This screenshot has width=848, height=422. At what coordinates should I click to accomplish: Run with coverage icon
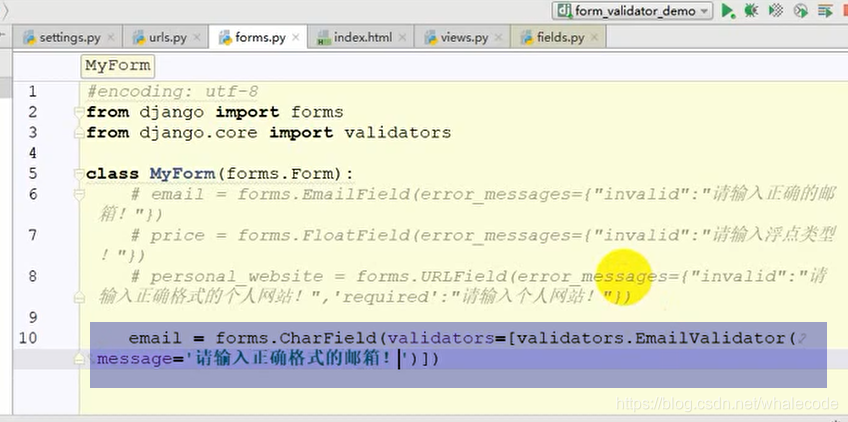click(x=776, y=11)
